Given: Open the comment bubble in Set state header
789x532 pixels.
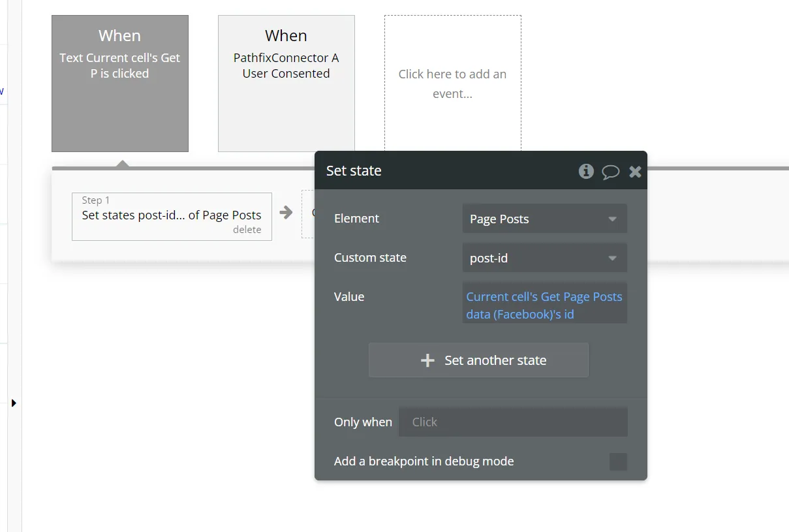Looking at the screenshot, I should tap(610, 172).
